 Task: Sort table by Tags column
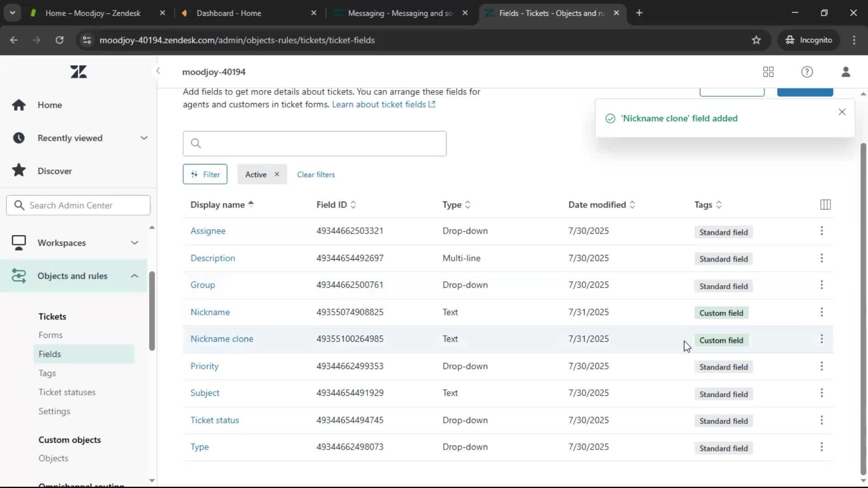(708, 205)
